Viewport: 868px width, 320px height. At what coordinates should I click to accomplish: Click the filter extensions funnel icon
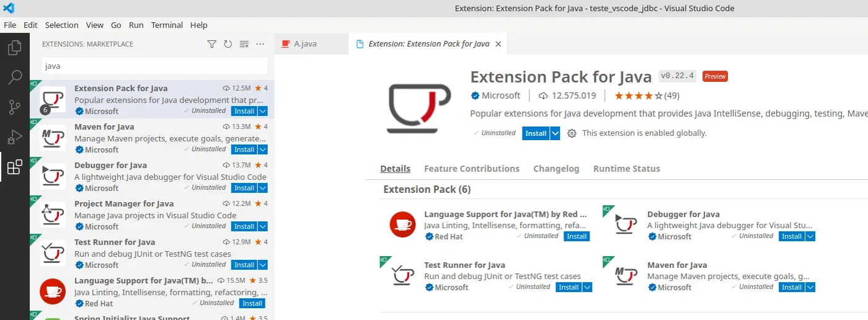click(212, 44)
